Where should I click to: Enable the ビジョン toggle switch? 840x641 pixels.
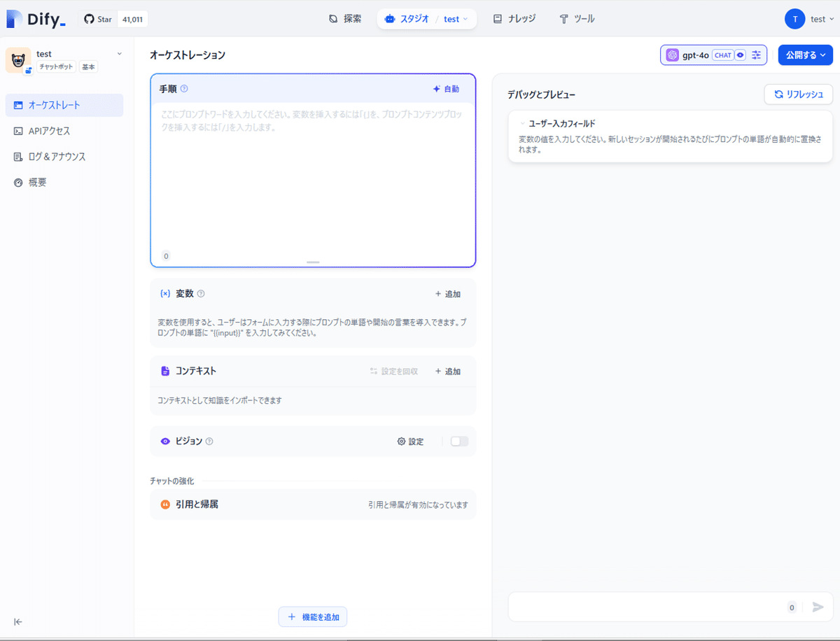coord(460,442)
